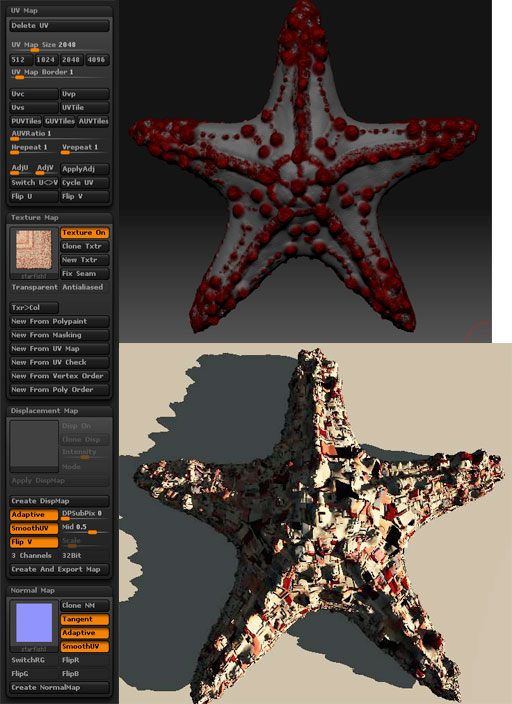Adjust the Mid 0.5 slider
The height and width of the screenshot is (704, 512).
[x=84, y=528]
